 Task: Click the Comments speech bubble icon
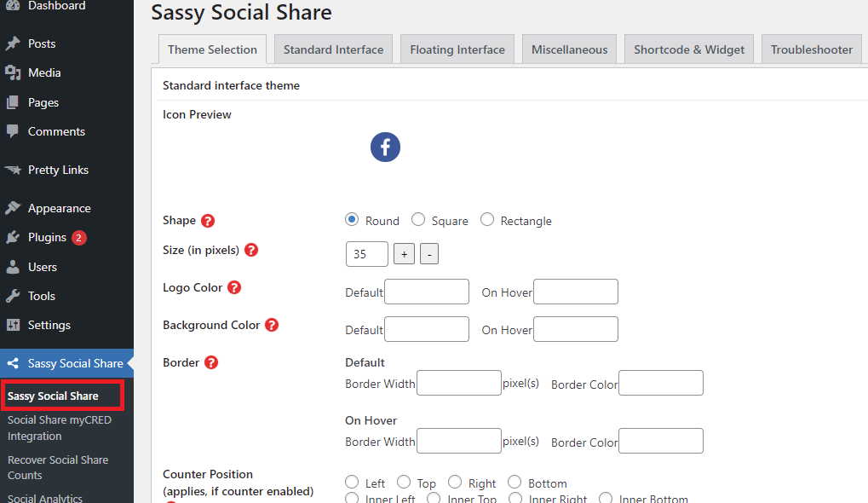coord(12,131)
